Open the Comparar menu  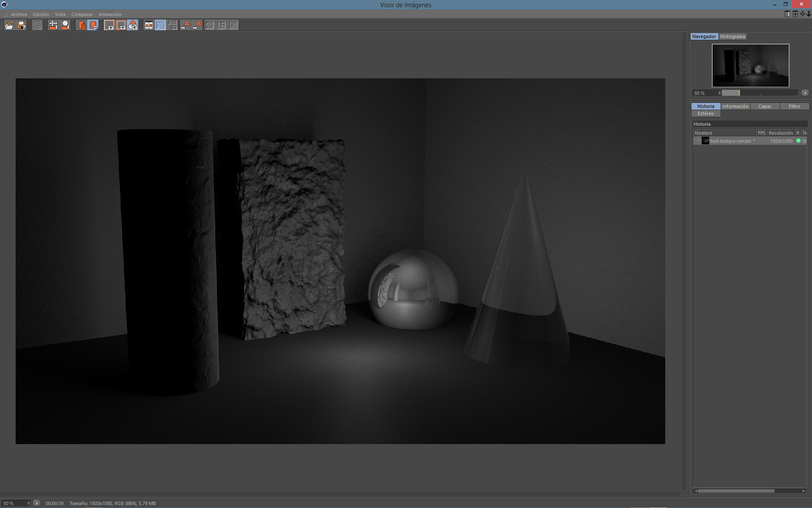82,14
